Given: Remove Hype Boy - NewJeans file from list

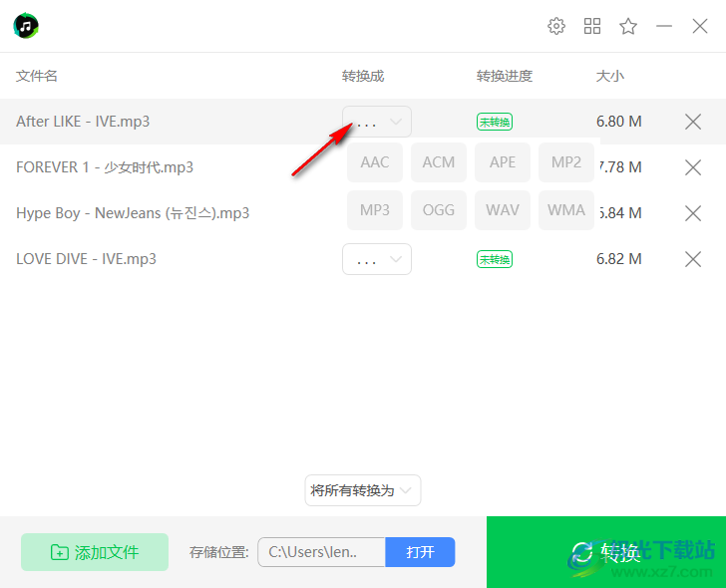Looking at the screenshot, I should pos(693,213).
